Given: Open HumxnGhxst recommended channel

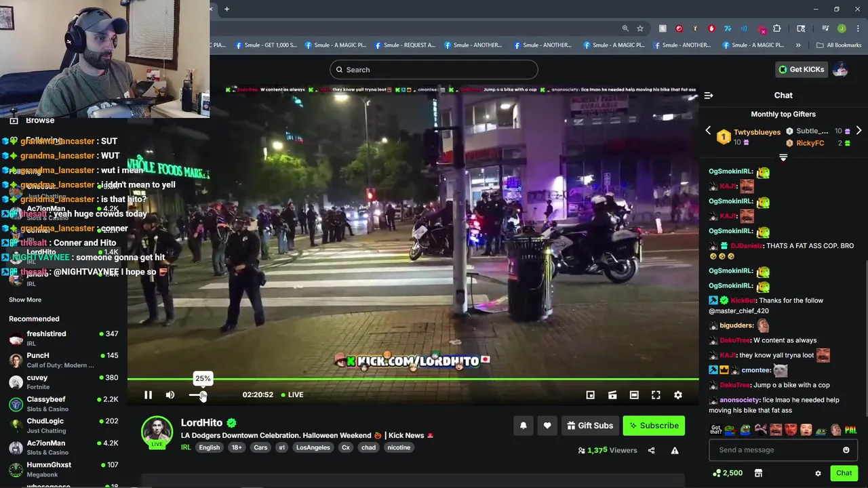Looking at the screenshot, I should point(63,469).
